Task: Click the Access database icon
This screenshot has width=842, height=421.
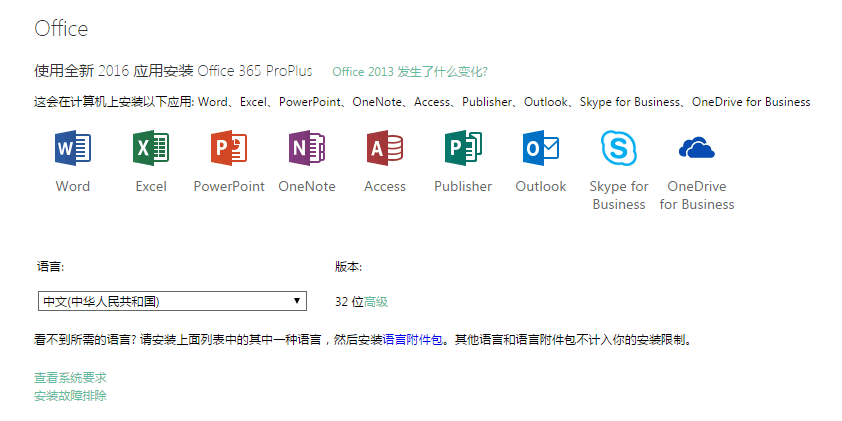Action: click(x=385, y=148)
